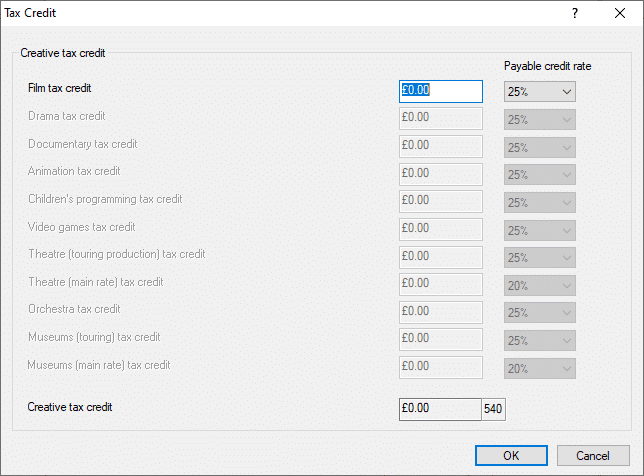
Task: Close the Tax Credit dialog
Action: point(620,13)
